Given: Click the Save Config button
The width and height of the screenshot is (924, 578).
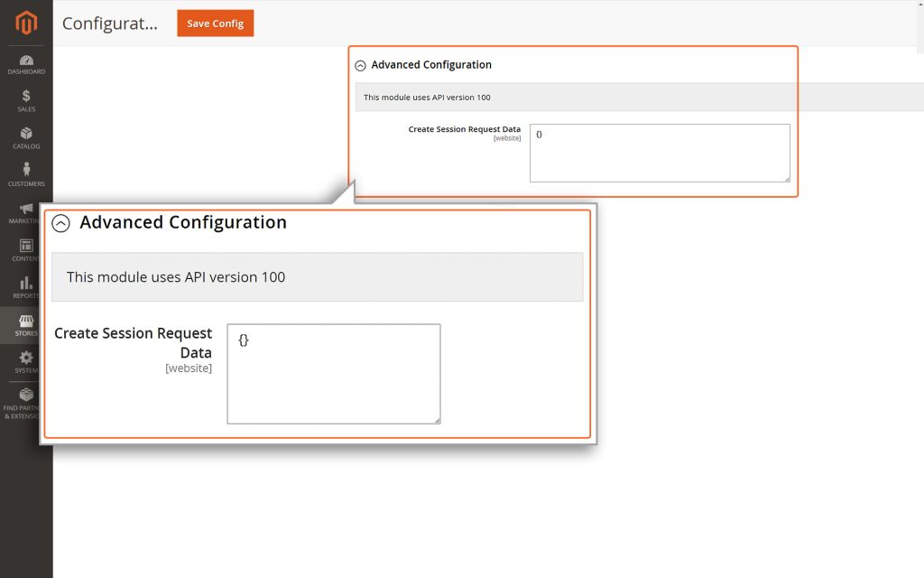Looking at the screenshot, I should (x=215, y=23).
